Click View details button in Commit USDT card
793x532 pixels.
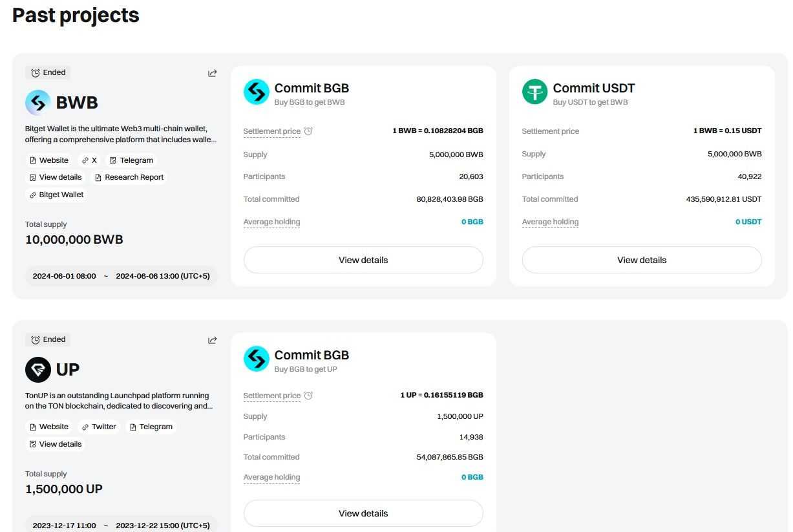(x=642, y=260)
